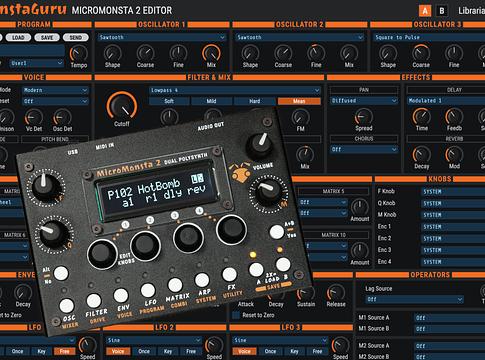Switch to part A
Image resolution: width=485 pixels, height=360 pixels.
[425, 11]
